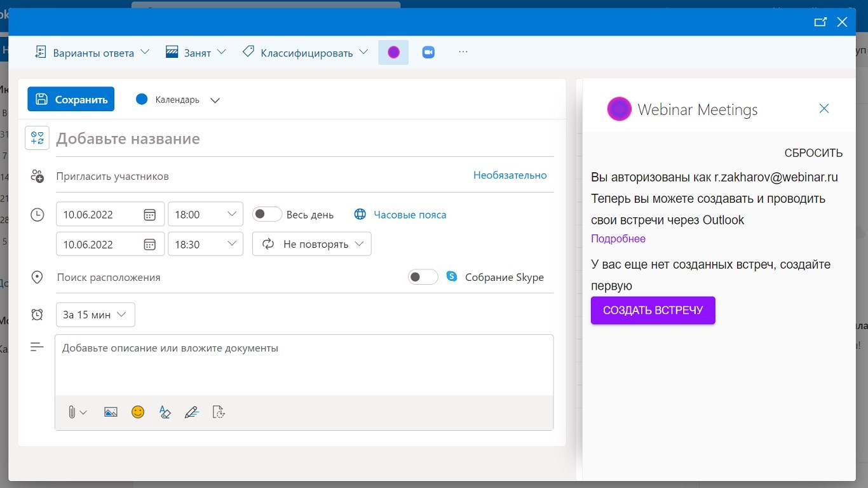Click the globe icon next to time zones
Viewport: 868px width, 488px height.
(360, 215)
